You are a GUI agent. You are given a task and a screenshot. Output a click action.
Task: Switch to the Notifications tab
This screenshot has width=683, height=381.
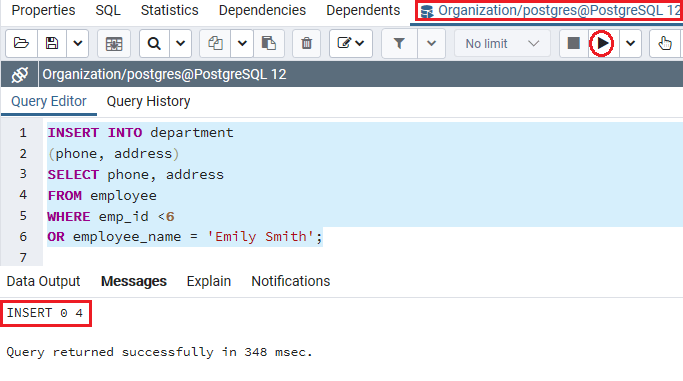(291, 281)
